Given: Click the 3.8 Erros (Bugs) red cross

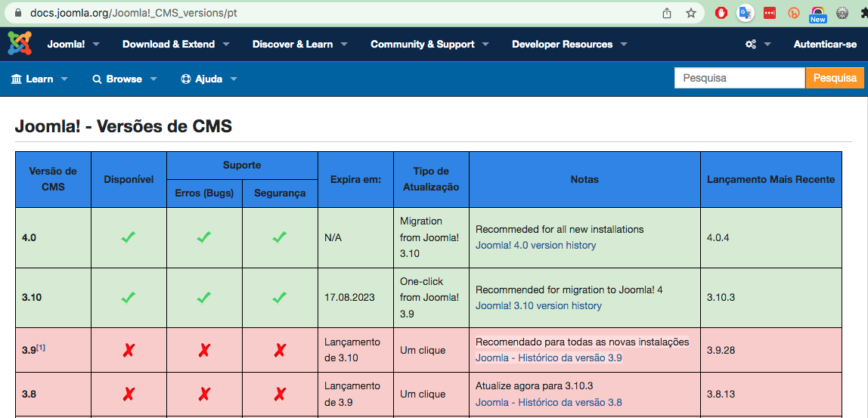Looking at the screenshot, I should pyautogui.click(x=204, y=395).
